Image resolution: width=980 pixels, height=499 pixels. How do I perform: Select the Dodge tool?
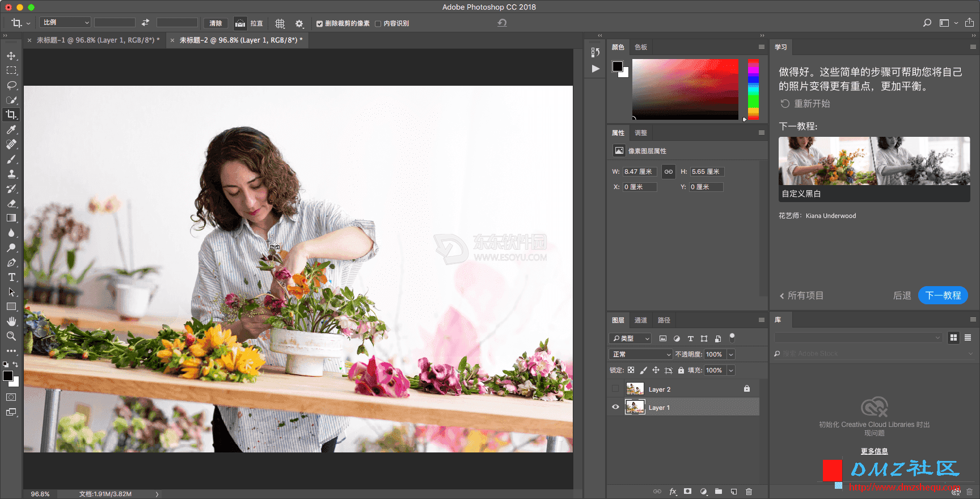point(11,248)
